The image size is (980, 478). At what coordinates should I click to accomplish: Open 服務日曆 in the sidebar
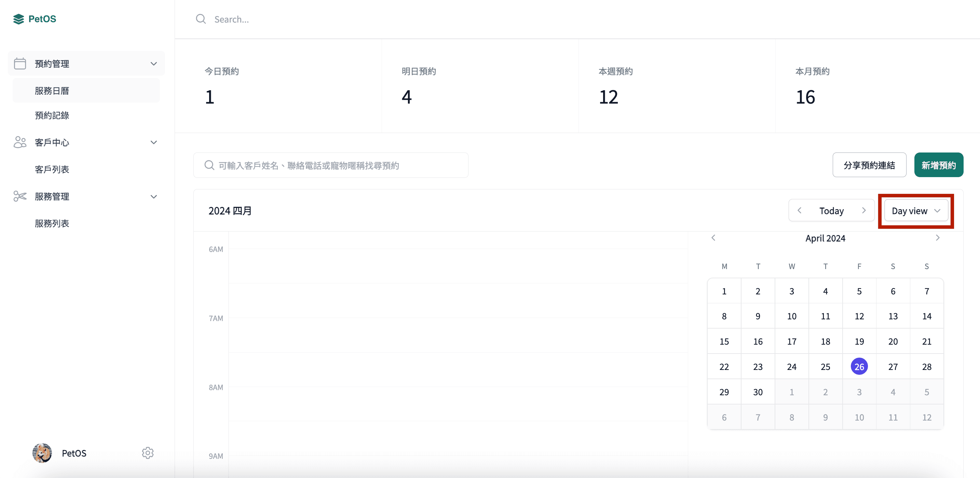click(x=86, y=91)
